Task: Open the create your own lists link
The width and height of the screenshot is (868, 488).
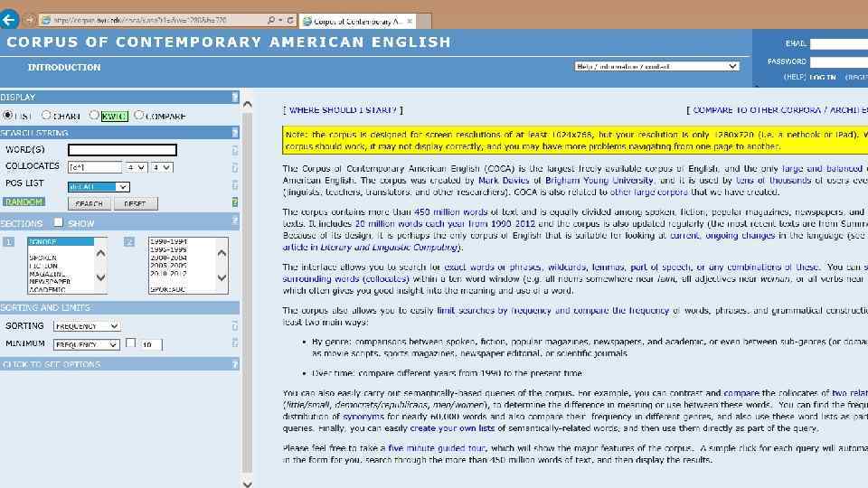Action: (x=452, y=428)
